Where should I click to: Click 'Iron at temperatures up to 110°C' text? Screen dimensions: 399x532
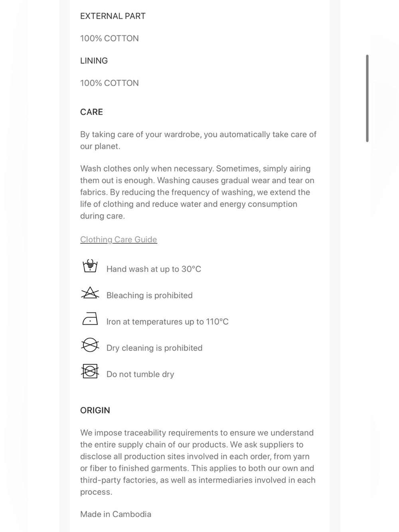[x=168, y=322]
